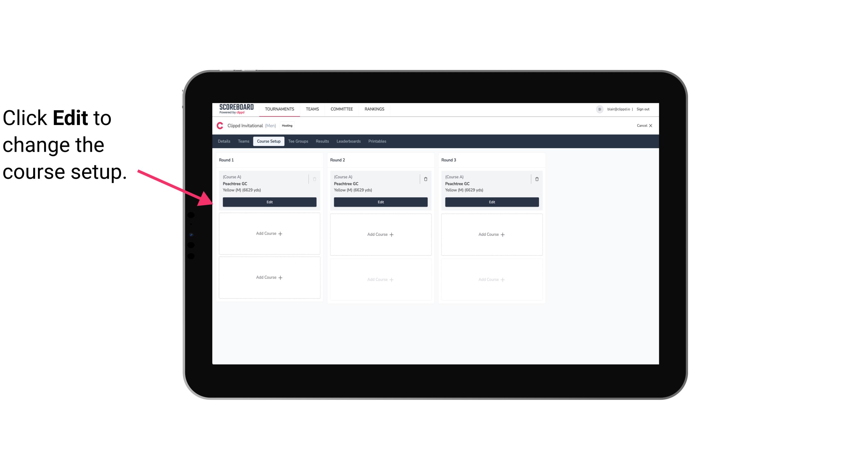
Task: Click Add Course for Round 2
Action: click(380, 234)
